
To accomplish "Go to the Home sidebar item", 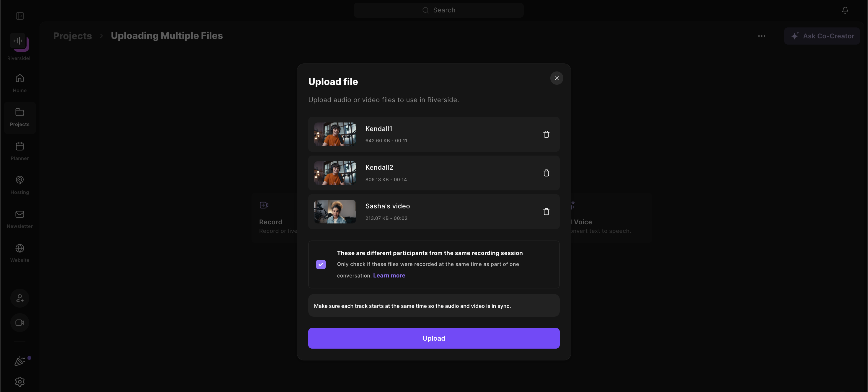I will point(19,83).
